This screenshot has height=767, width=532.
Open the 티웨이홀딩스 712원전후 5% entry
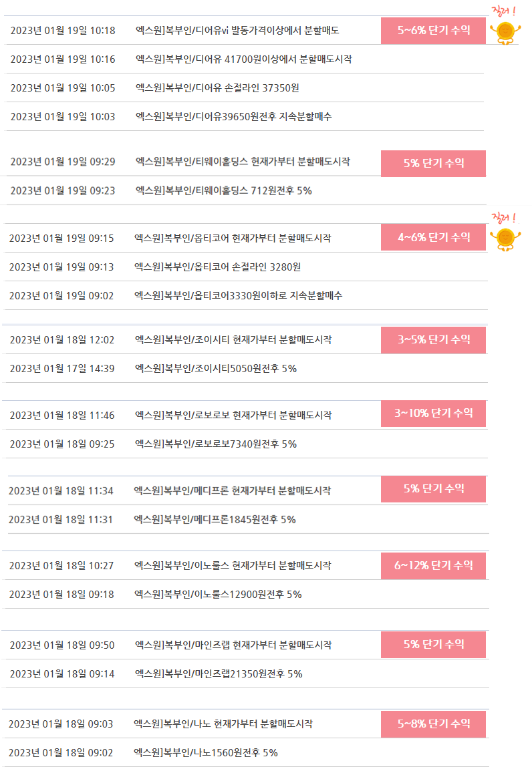(x=224, y=191)
